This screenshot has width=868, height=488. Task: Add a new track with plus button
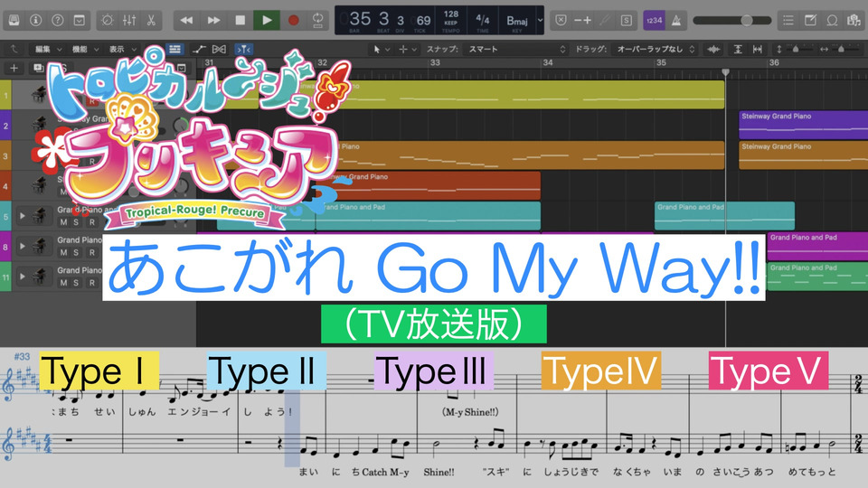click(14, 68)
